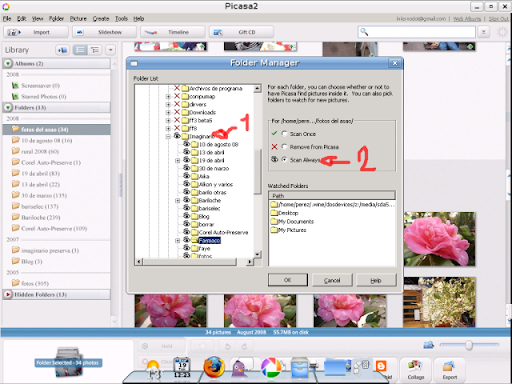Star the selected photos

pyautogui.click(x=203, y=346)
